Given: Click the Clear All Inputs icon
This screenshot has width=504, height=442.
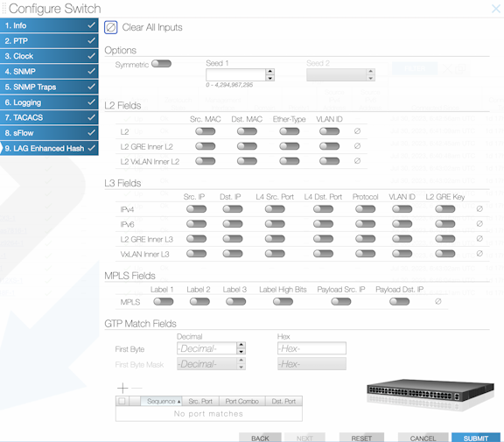Looking at the screenshot, I should (x=111, y=27).
